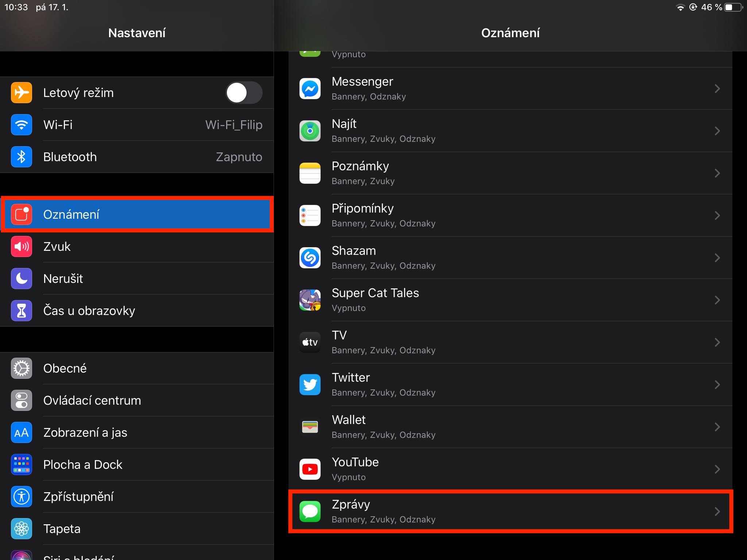Tap the green Zprávy messages icon
The height and width of the screenshot is (560, 747).
pos(310,511)
